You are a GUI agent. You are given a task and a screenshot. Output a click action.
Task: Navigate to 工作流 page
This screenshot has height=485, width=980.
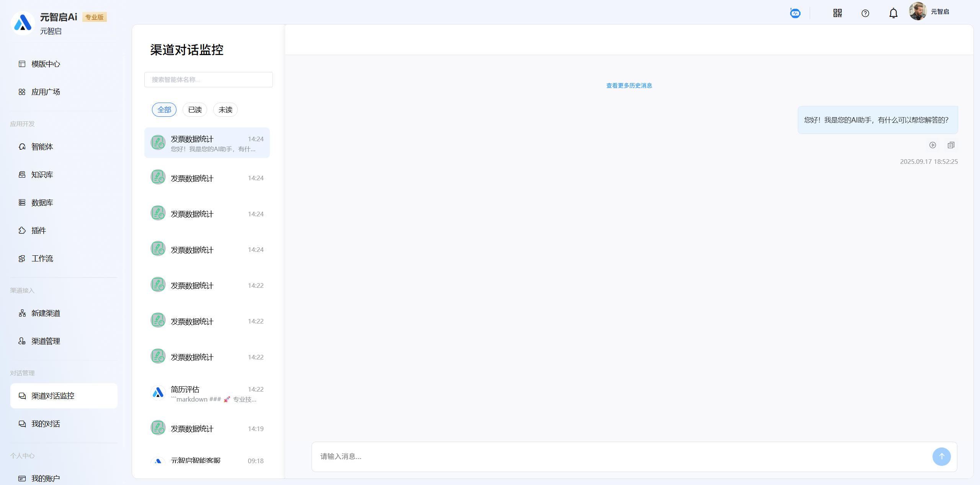[42, 258]
